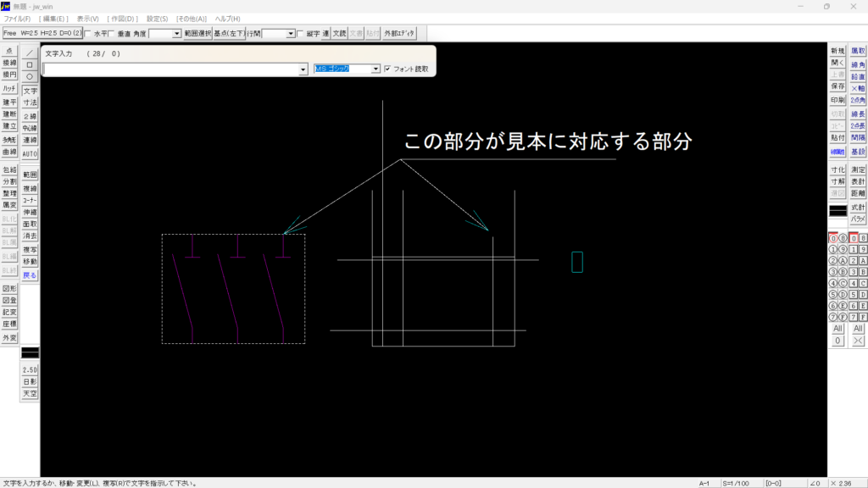
Task: Expand the 行間 line spacing dropdown
Action: coord(291,34)
